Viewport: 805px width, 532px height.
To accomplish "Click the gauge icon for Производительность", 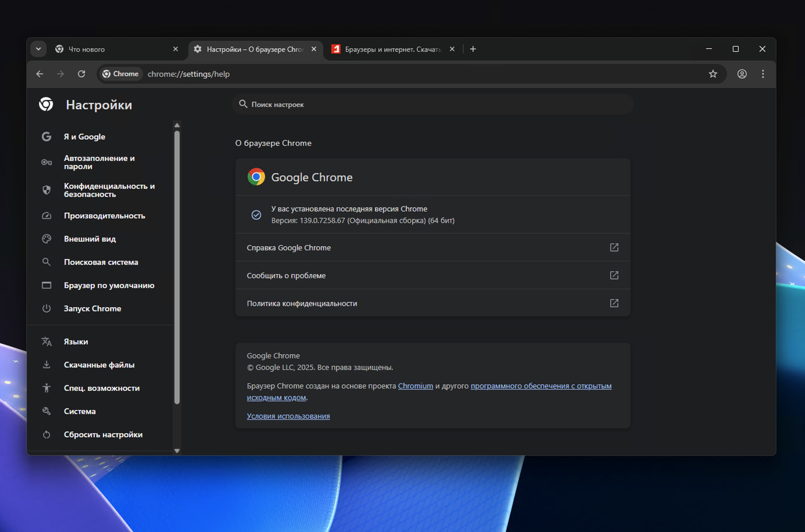I will [47, 216].
